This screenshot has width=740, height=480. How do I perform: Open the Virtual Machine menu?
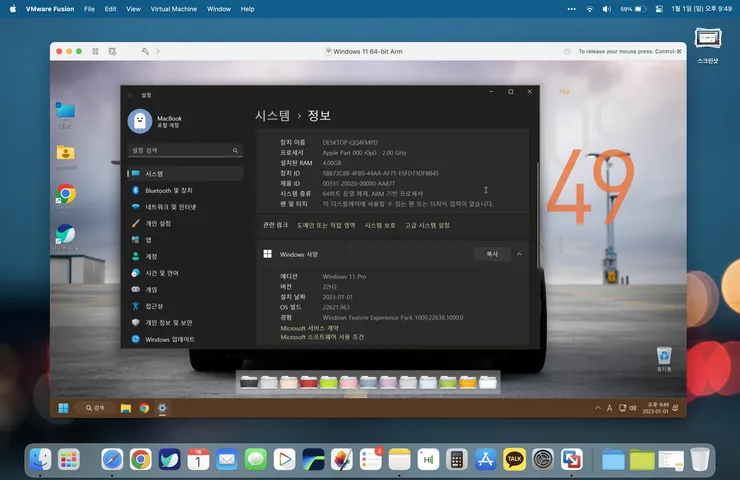pyautogui.click(x=174, y=9)
